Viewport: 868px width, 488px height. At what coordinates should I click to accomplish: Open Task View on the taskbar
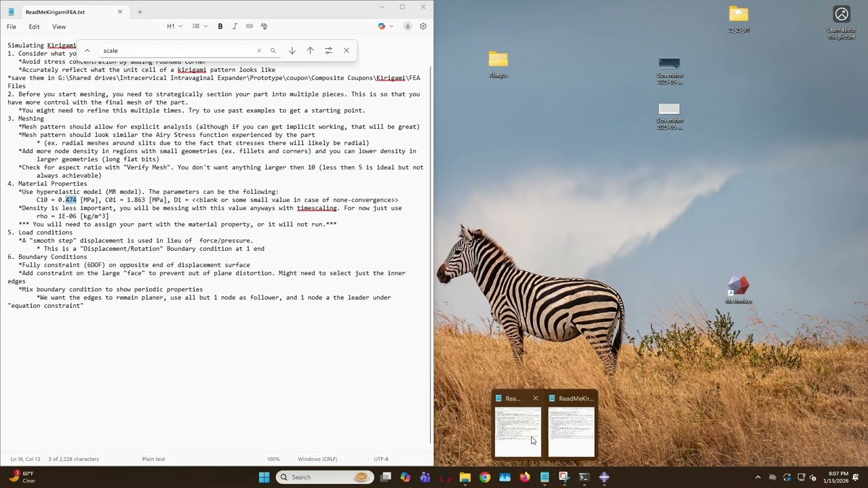[385, 477]
